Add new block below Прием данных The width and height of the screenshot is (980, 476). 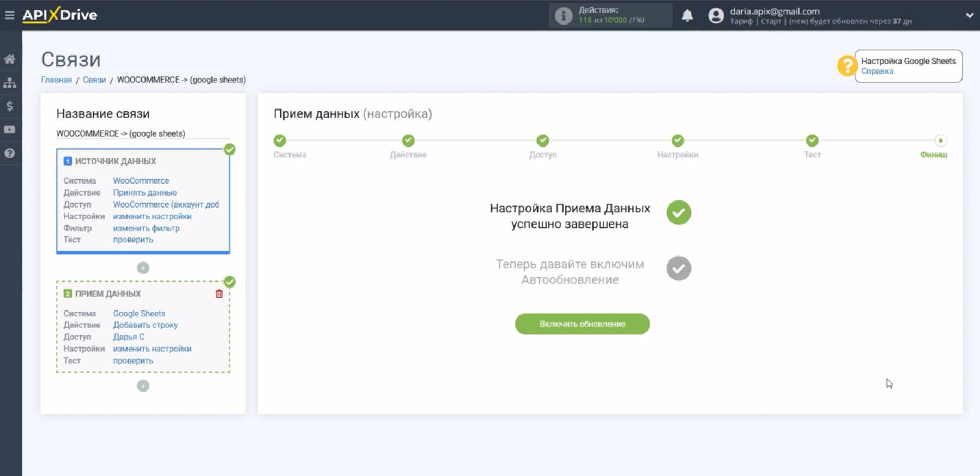(143, 386)
